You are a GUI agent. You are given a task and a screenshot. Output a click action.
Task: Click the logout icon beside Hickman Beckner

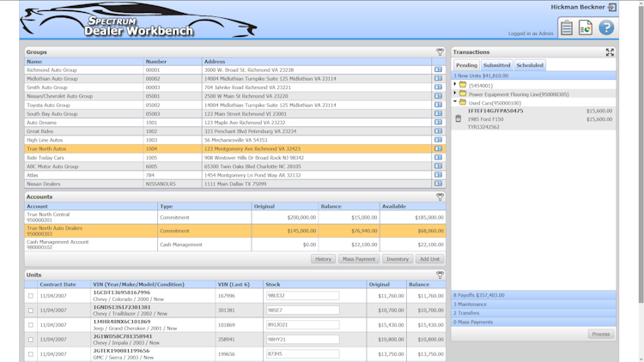(612, 7)
